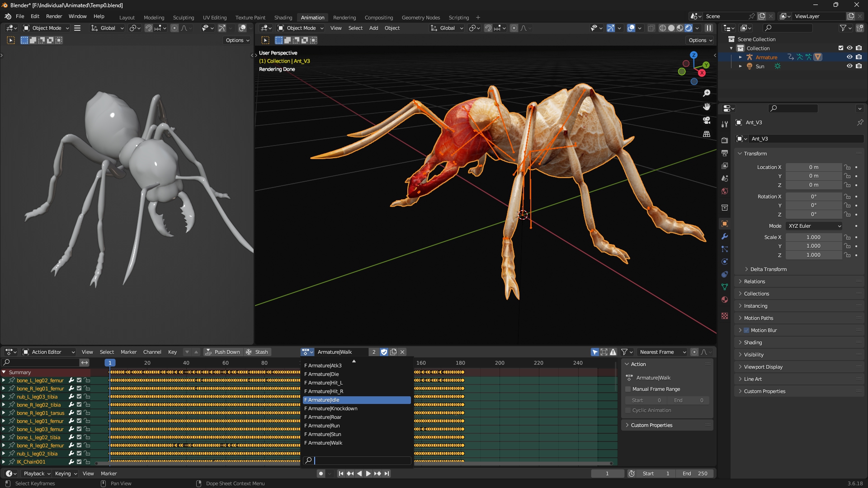
Task: Expand the Delta Transform panel
Action: coord(768,269)
